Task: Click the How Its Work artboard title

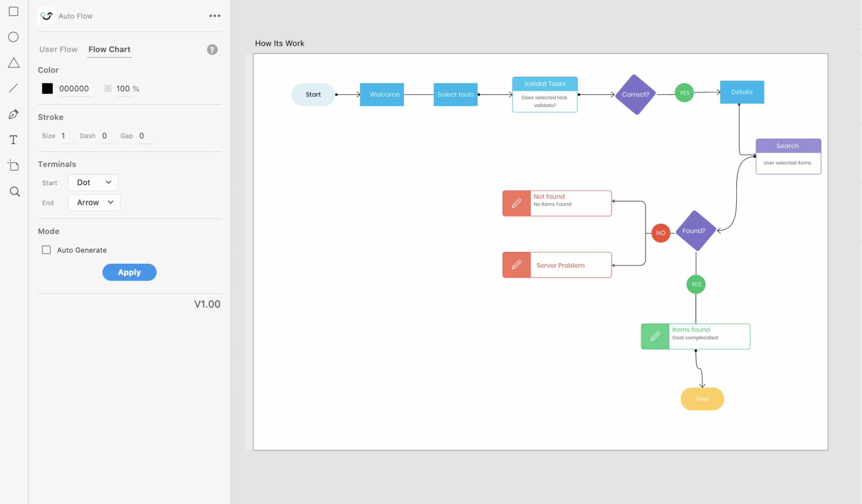Action: tap(279, 43)
